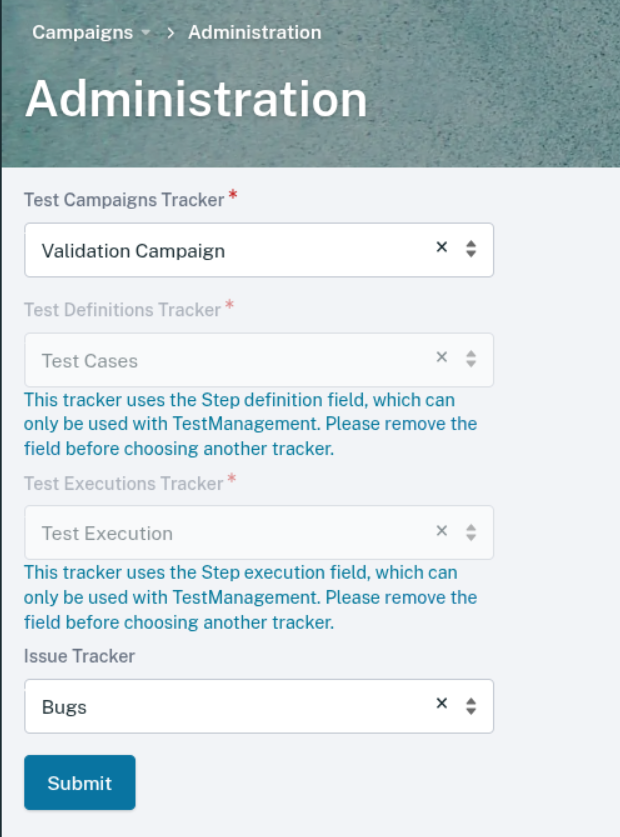Click the Test Campaigns Tracker label
The width and height of the screenshot is (620, 837).
tap(124, 200)
